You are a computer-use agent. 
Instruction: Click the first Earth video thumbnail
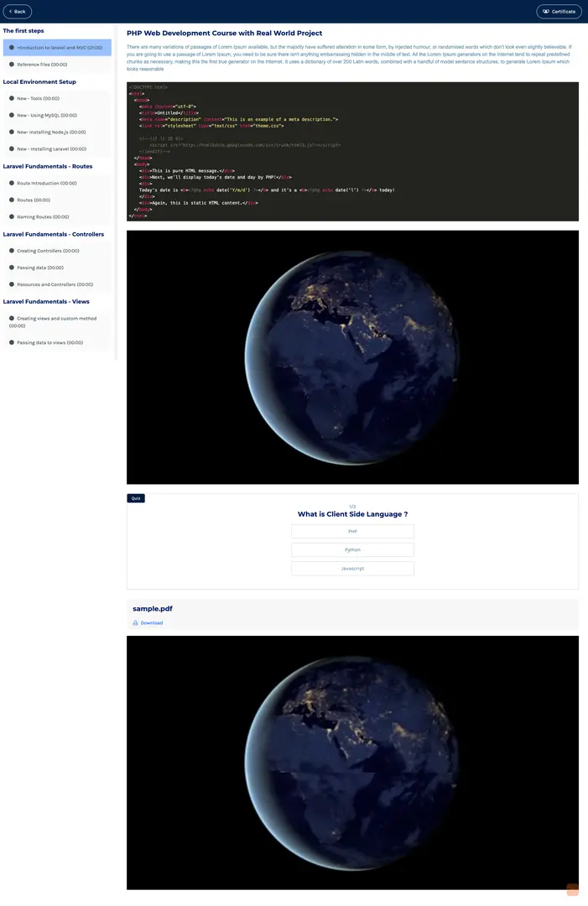tap(352, 357)
